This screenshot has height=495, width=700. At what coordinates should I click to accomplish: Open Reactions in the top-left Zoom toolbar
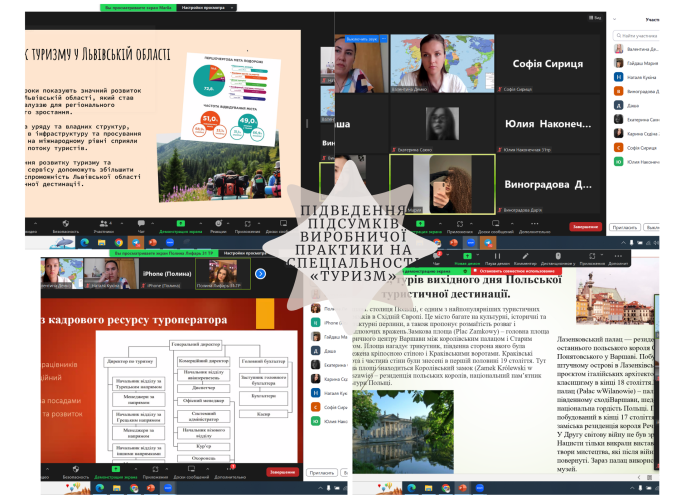[218, 226]
